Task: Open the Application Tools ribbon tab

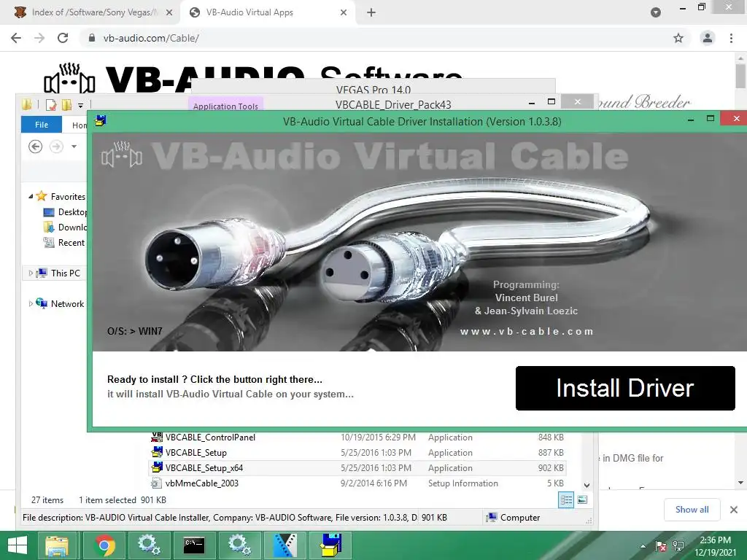Action: pyautogui.click(x=225, y=106)
